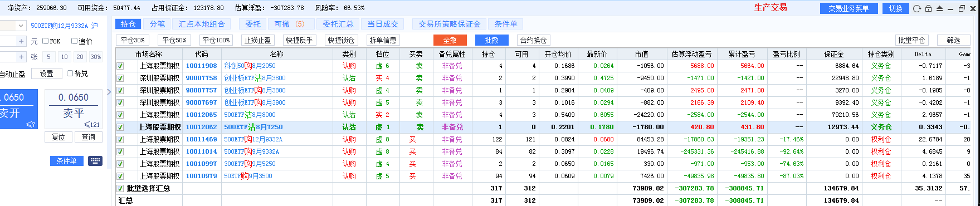
Task: Open the 汇点本地组合 tab
Action: (x=202, y=24)
